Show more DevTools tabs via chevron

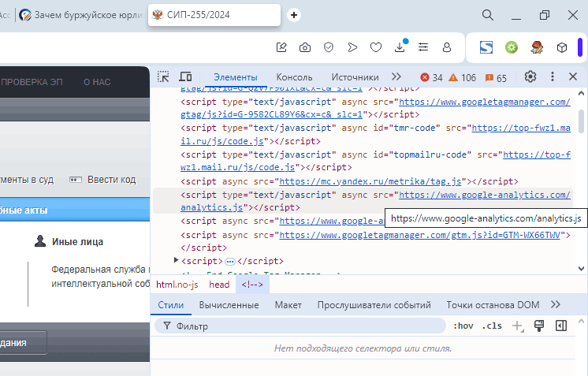point(396,76)
